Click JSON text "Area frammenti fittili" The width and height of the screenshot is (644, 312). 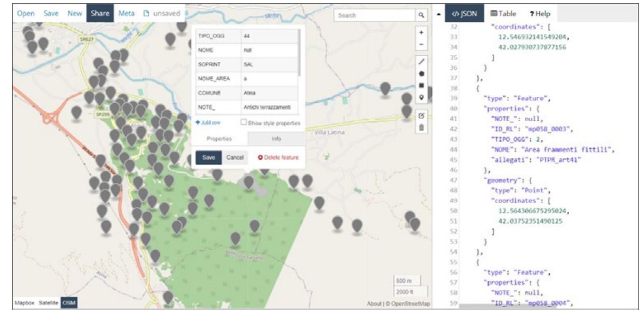(x=568, y=149)
